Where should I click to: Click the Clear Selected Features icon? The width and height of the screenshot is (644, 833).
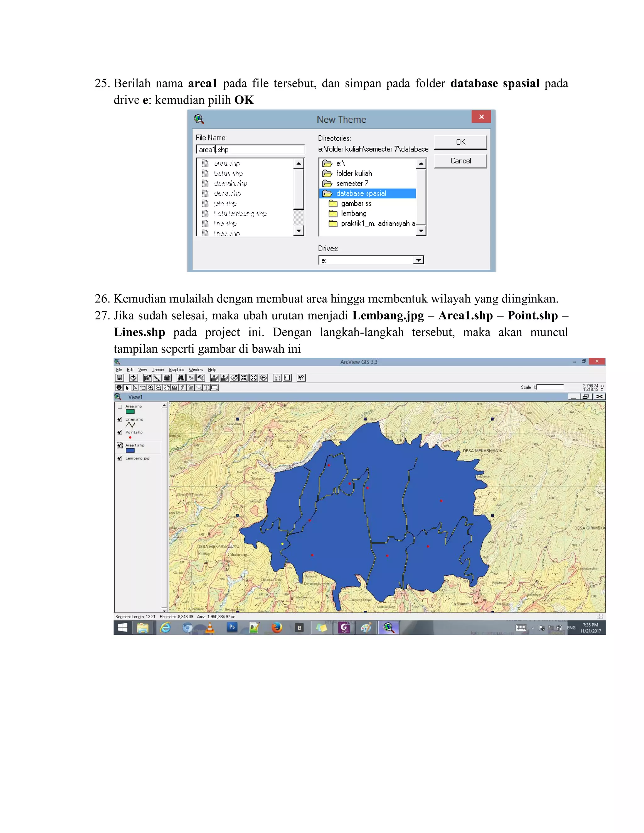pyautogui.click(x=277, y=378)
